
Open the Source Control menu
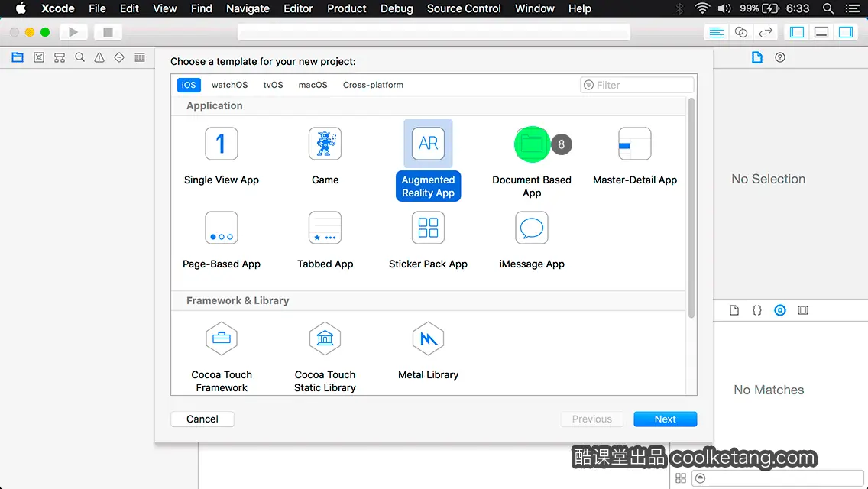464,8
